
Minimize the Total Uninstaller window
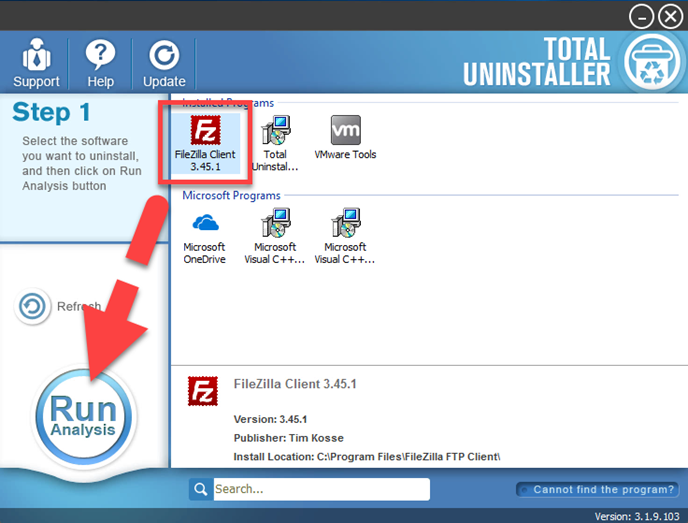641,17
